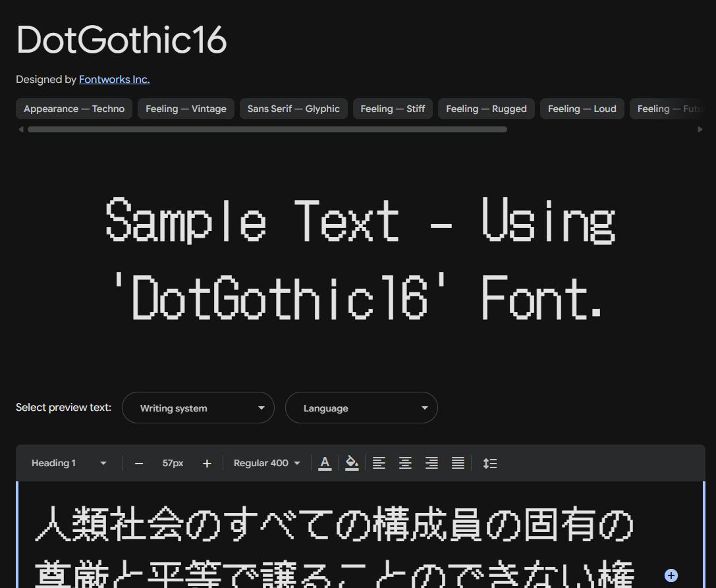Click the Sample Text heading preview
This screenshot has width=716, height=588.
(361, 258)
